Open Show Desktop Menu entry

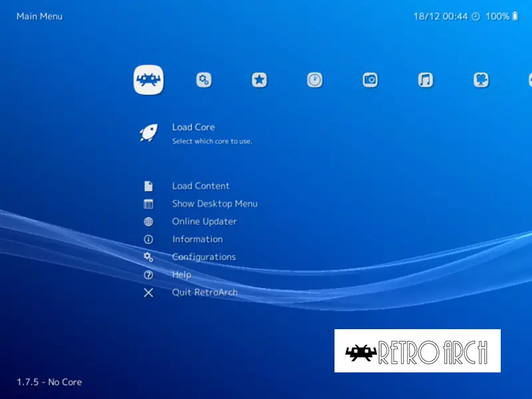tap(215, 203)
